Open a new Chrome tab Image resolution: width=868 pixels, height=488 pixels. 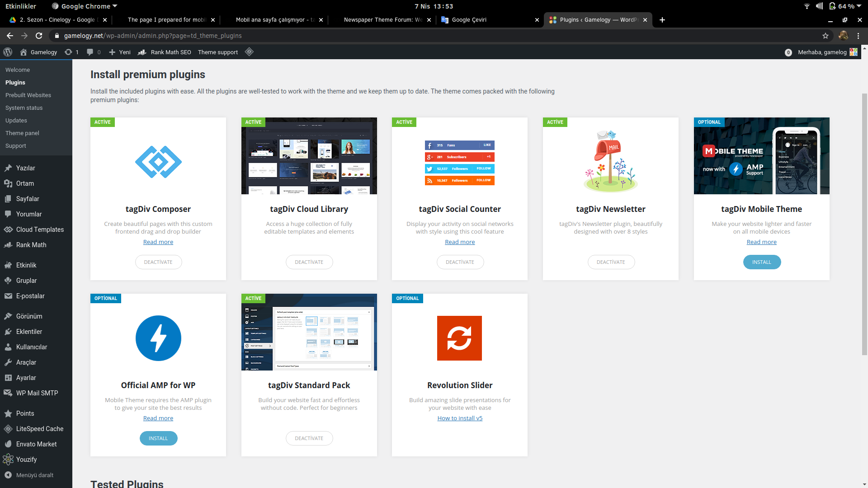click(x=662, y=20)
